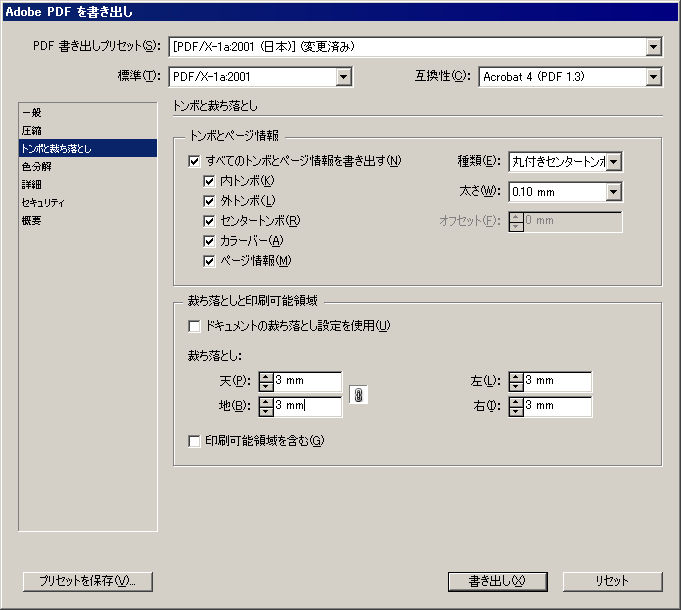Click spinner arrows of 左 bleed field

[x=515, y=381]
